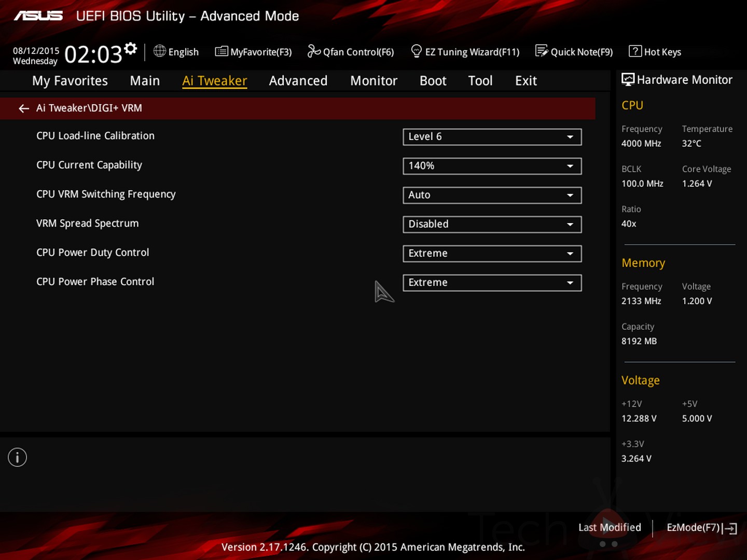The image size is (747, 560).
Task: Open CPU Load-line Calibration dropdown
Action: (492, 137)
